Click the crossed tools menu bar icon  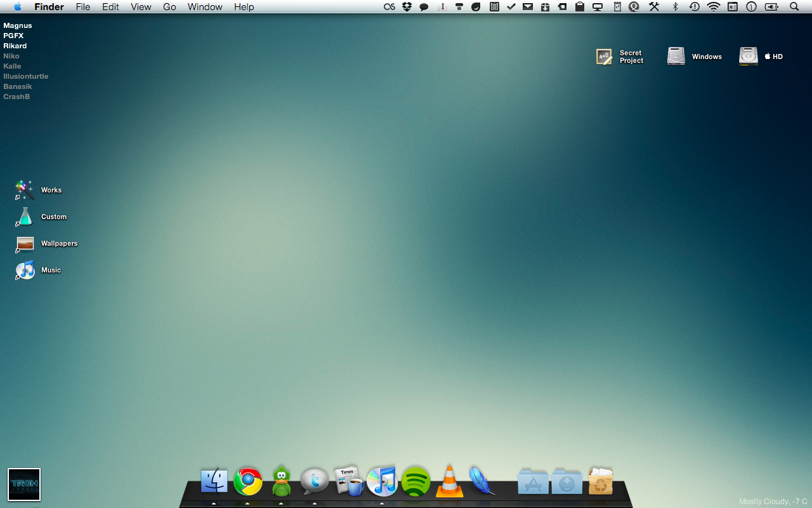point(654,6)
